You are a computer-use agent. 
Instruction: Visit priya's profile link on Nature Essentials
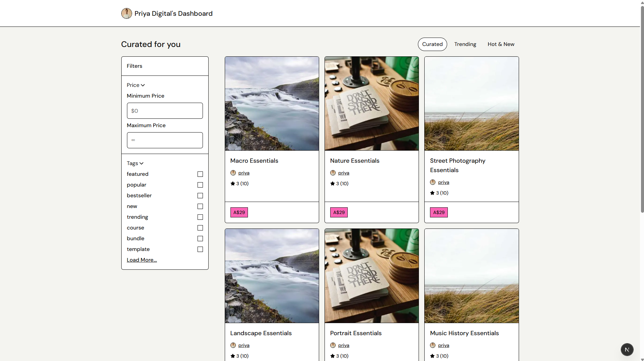pos(344,173)
